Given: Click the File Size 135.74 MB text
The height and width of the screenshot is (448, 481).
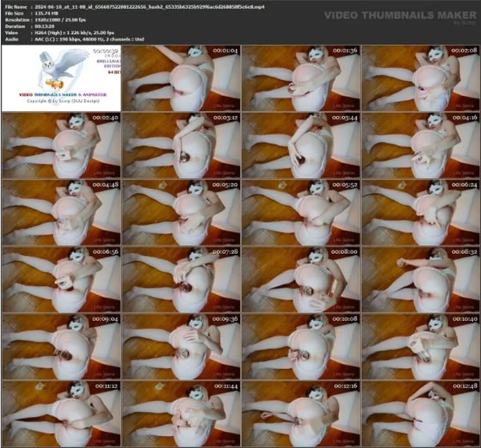Looking at the screenshot, I should (x=32, y=13).
